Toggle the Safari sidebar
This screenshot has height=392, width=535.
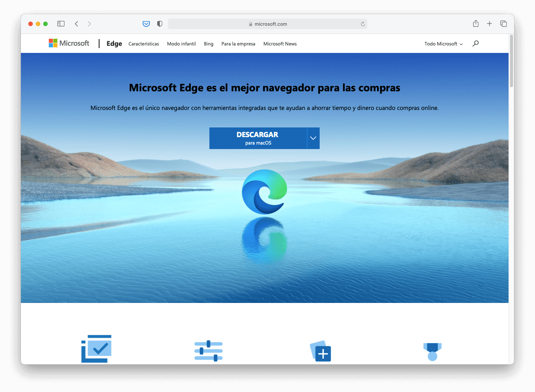click(x=61, y=23)
